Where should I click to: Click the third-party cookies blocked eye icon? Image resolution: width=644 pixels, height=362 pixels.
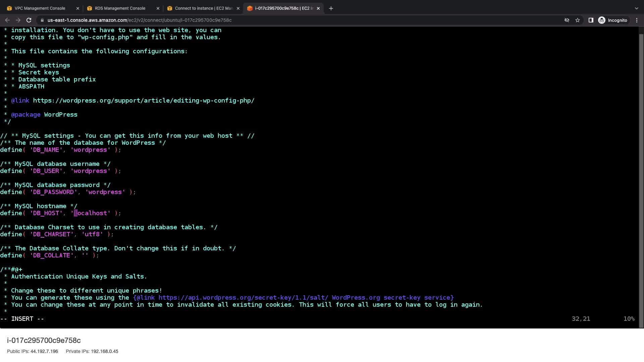pos(567,20)
